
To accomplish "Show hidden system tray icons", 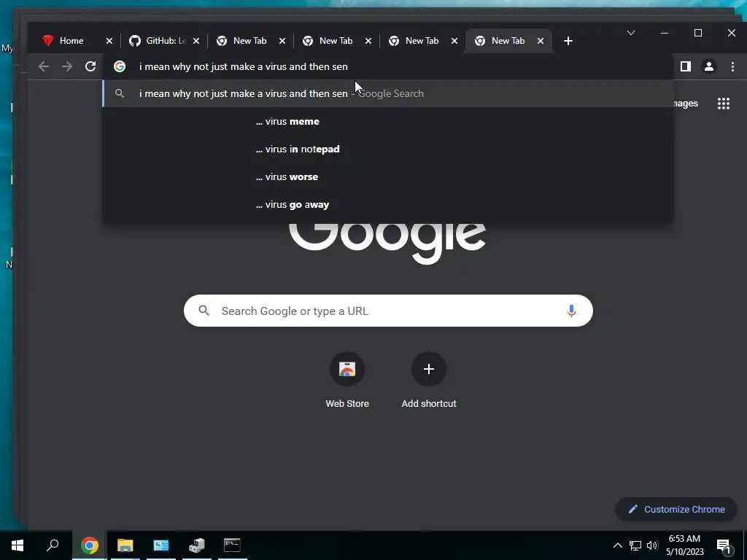I will point(617,545).
